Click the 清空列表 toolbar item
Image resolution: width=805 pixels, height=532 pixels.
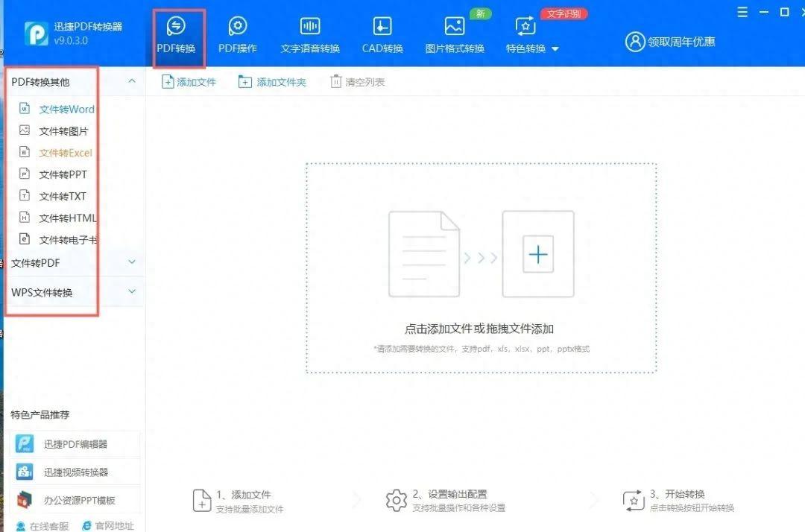357,82
